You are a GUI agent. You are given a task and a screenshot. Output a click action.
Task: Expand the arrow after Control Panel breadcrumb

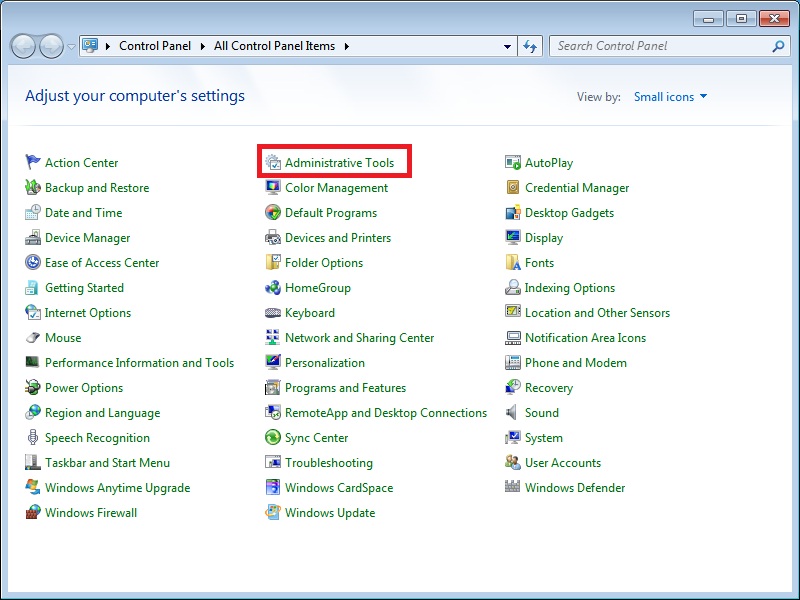coord(203,46)
